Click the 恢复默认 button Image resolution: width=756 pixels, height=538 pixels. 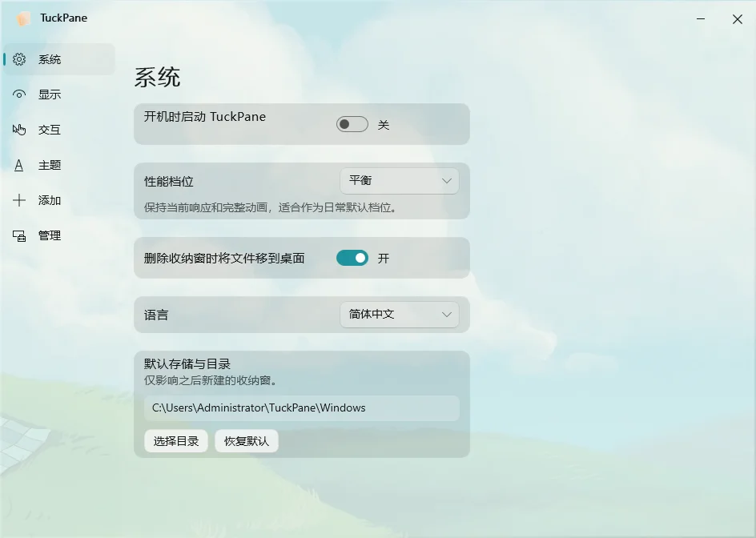pyautogui.click(x=247, y=441)
